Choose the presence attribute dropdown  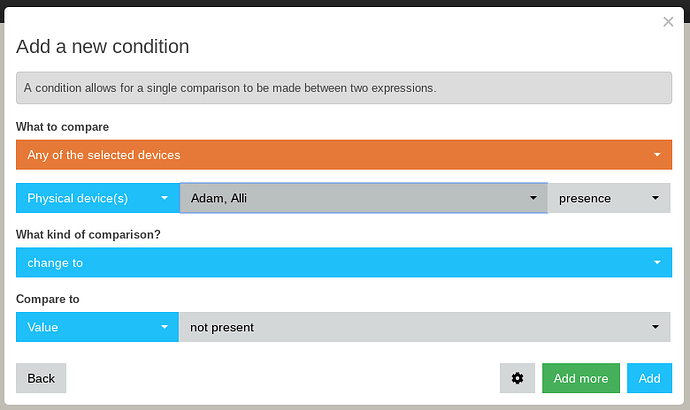coord(609,198)
